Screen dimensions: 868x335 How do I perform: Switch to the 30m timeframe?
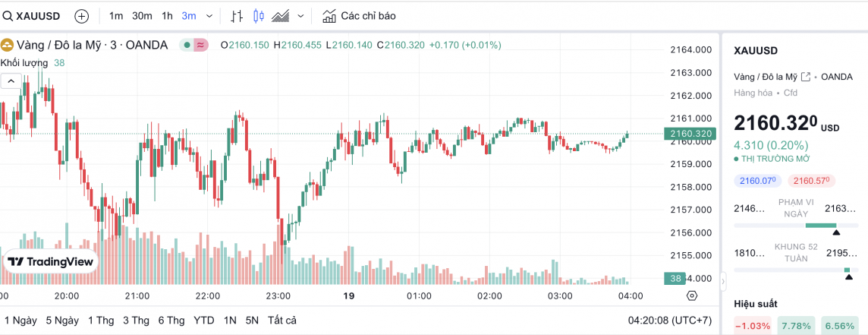(142, 16)
